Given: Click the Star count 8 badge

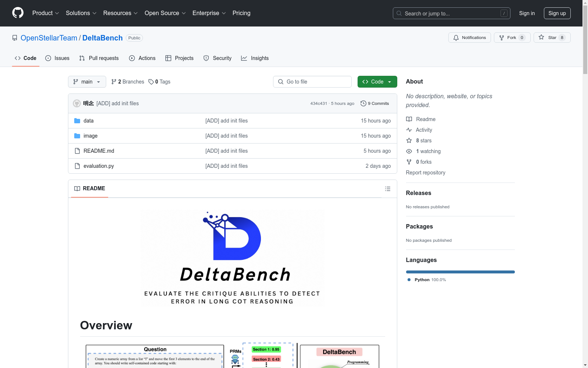Looking at the screenshot, I should pyautogui.click(x=562, y=38).
